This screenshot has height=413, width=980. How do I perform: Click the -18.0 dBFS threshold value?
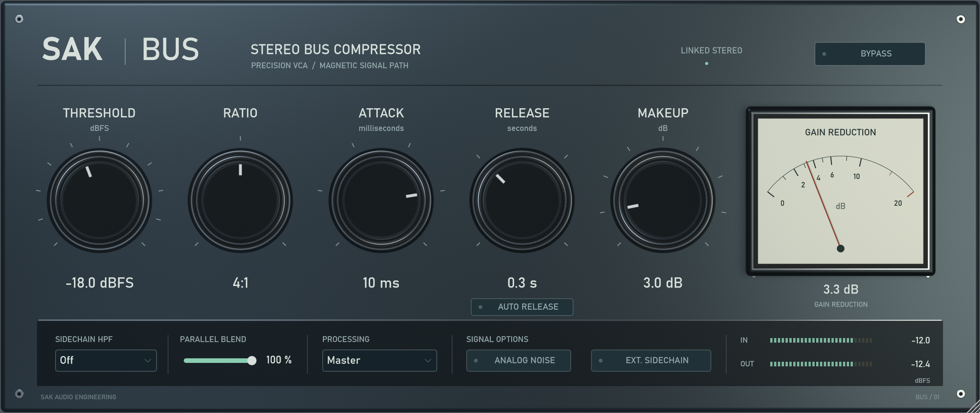coord(100,283)
